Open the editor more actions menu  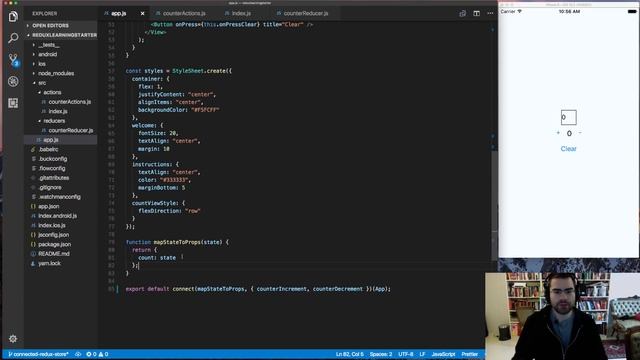(490, 13)
